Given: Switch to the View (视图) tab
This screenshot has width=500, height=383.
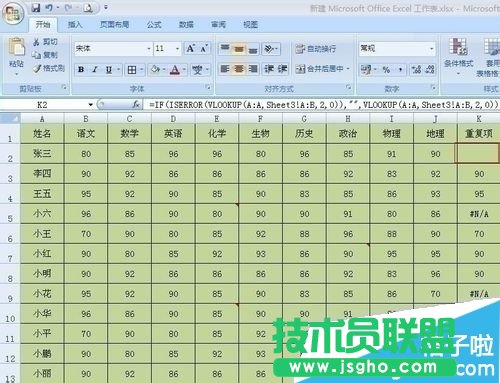Looking at the screenshot, I should [x=250, y=24].
